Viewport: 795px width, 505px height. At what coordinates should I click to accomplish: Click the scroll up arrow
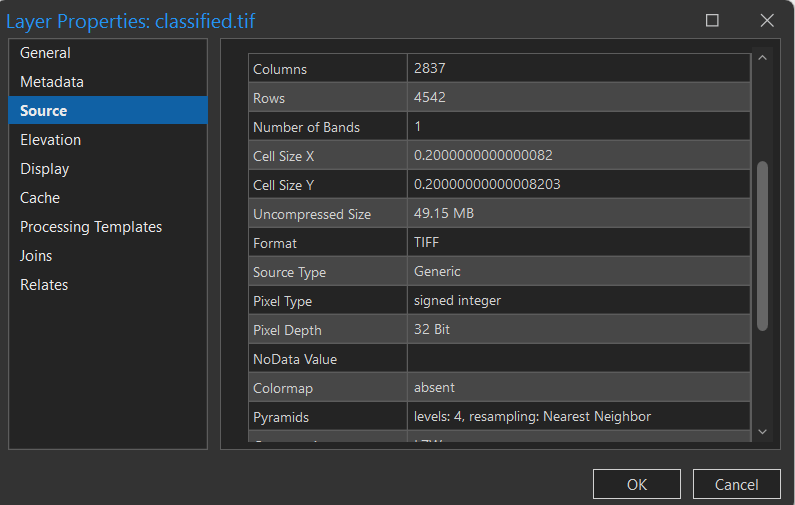(762, 58)
